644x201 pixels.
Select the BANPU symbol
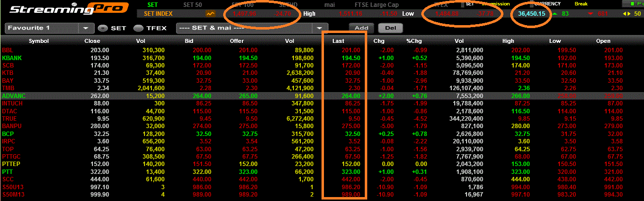(x=12, y=126)
